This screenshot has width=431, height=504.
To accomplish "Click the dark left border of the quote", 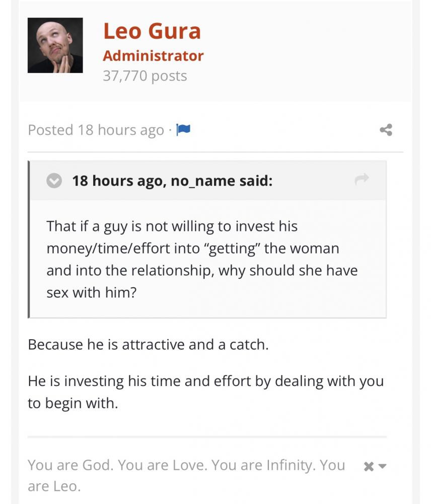I will tap(29, 239).
